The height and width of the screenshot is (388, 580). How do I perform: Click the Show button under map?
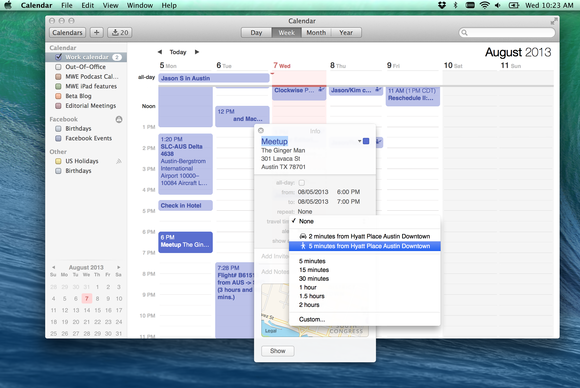point(278,351)
